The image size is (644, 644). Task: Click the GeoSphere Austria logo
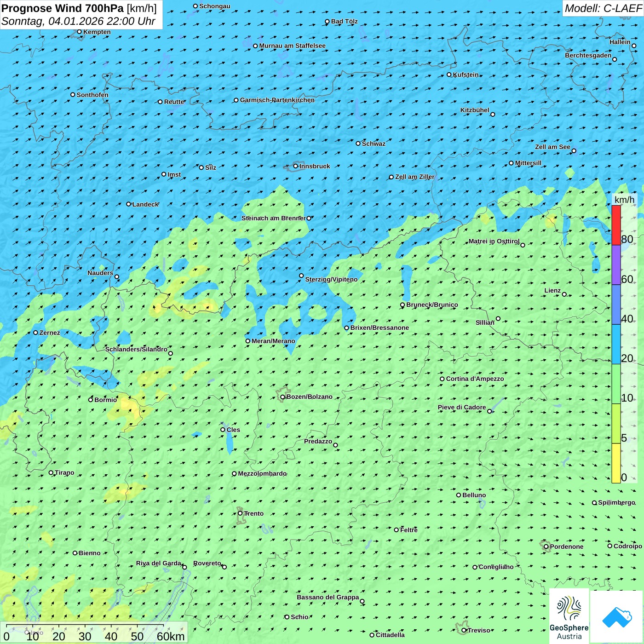pos(569,616)
